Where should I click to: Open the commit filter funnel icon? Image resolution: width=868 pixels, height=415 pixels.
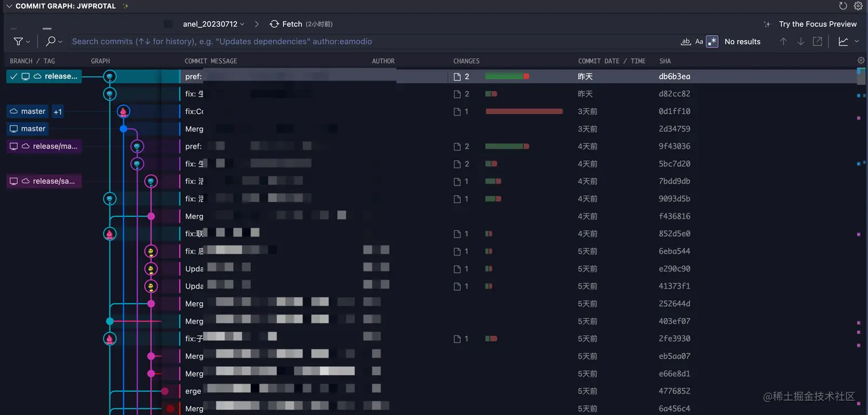point(19,41)
